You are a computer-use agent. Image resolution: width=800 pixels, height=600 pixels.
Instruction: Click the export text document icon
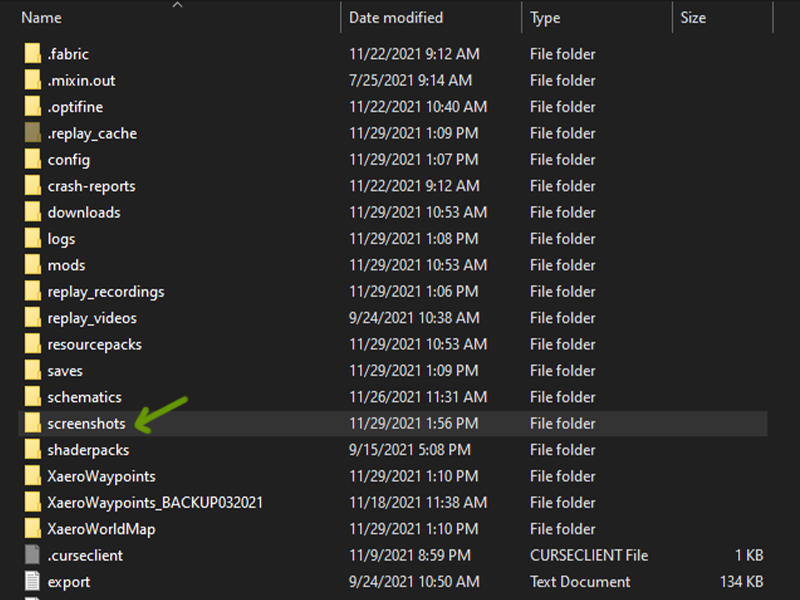[31, 581]
